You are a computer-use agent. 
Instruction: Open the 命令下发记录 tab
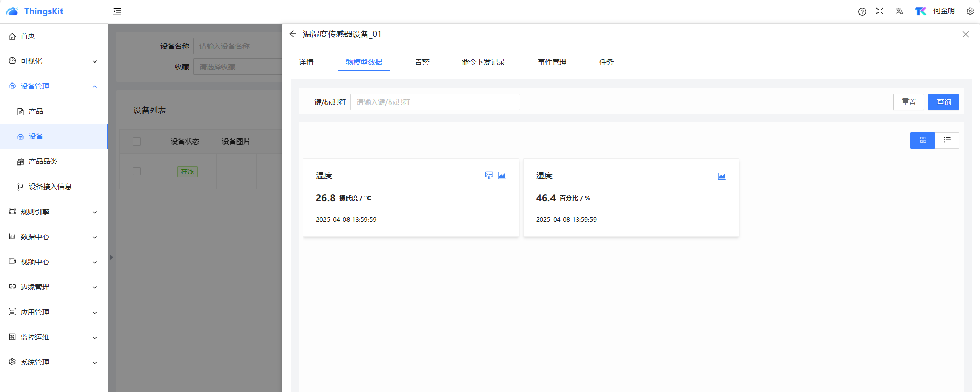483,62
